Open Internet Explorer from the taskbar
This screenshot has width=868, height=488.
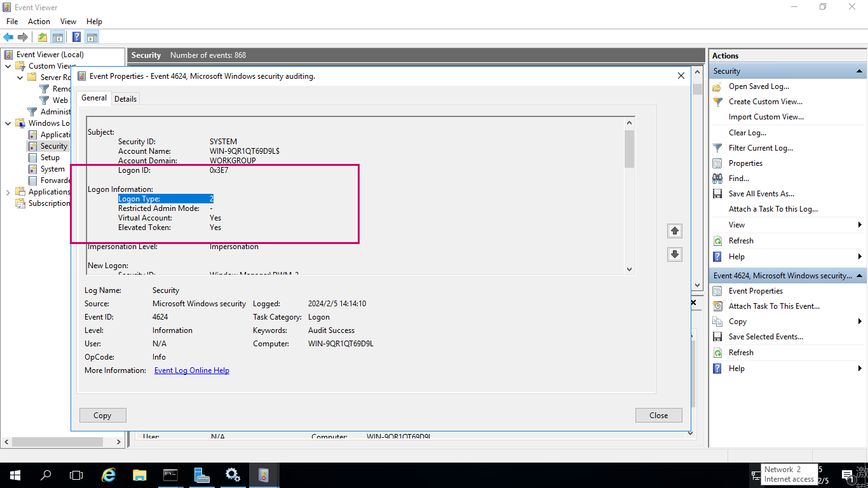(x=109, y=475)
